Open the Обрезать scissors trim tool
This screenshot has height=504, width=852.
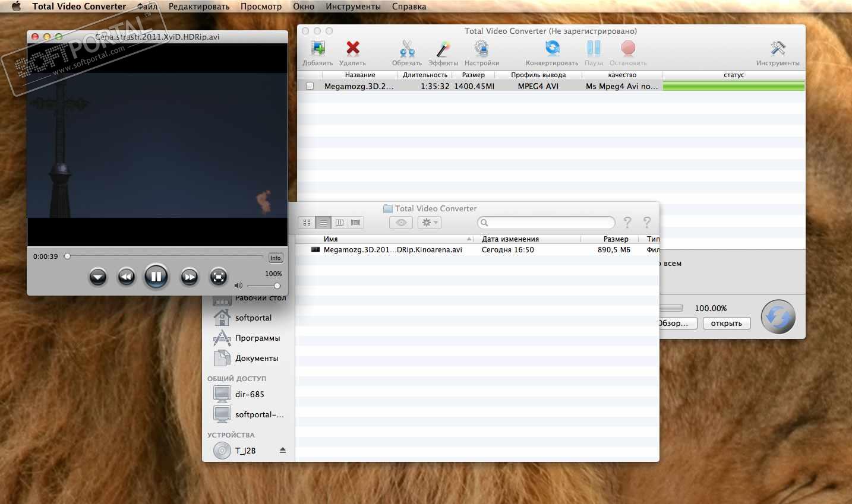[x=407, y=49]
